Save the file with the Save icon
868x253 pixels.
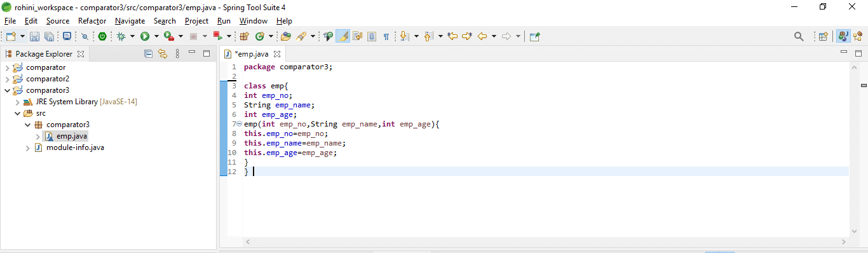(35, 37)
